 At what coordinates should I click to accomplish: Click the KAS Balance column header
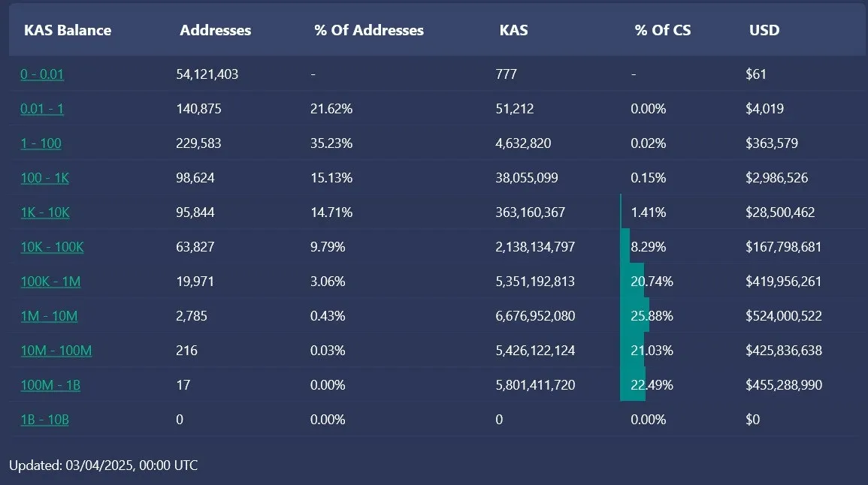click(x=68, y=31)
